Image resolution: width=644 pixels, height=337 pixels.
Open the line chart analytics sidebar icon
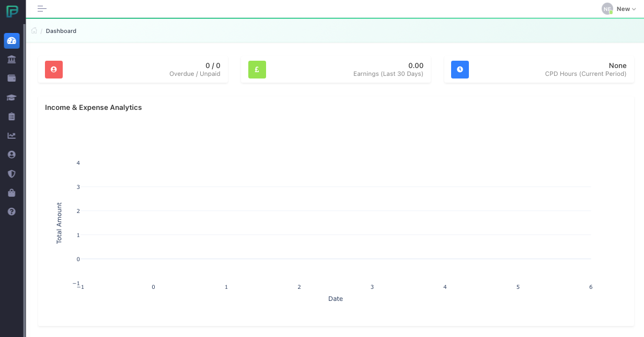click(11, 136)
